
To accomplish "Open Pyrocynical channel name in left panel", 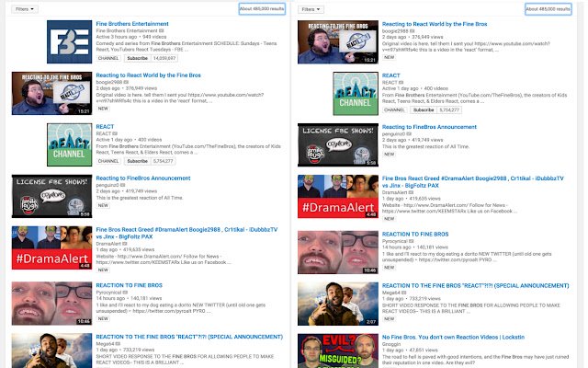I will [109, 293].
